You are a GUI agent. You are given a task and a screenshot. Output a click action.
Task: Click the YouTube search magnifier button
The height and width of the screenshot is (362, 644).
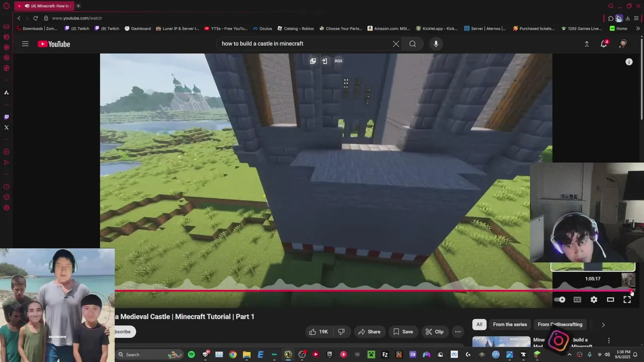coord(413,44)
